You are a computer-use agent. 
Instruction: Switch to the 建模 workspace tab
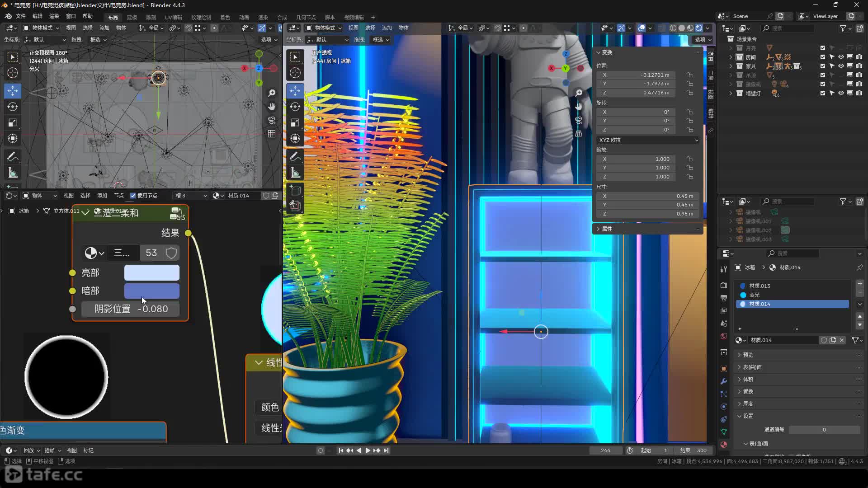click(x=132, y=17)
